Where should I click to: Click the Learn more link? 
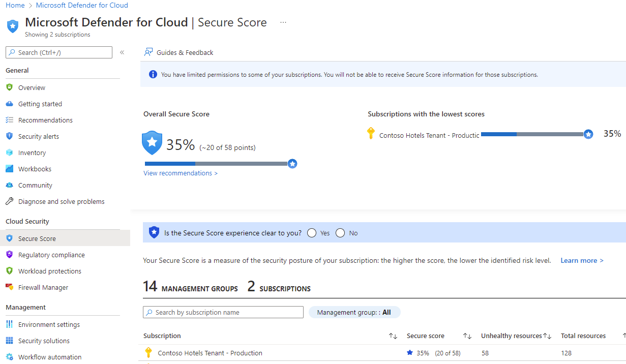point(582,260)
